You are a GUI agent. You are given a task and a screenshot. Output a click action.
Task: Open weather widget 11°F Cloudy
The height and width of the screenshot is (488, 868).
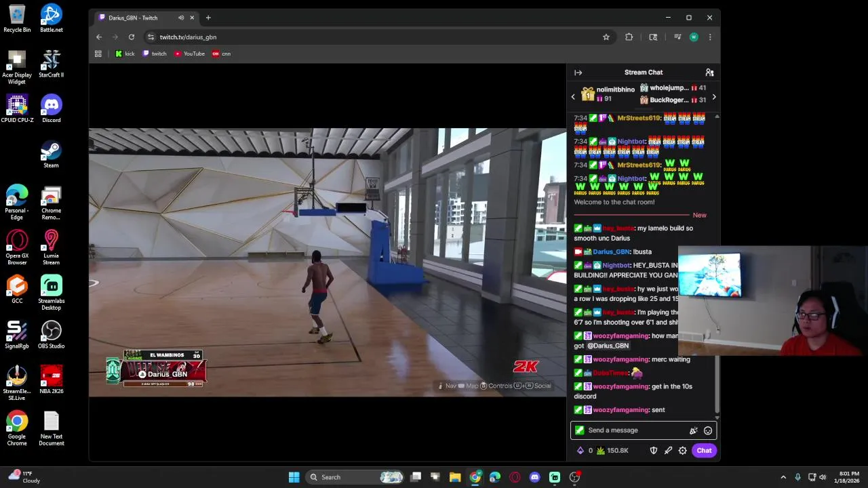click(x=24, y=477)
